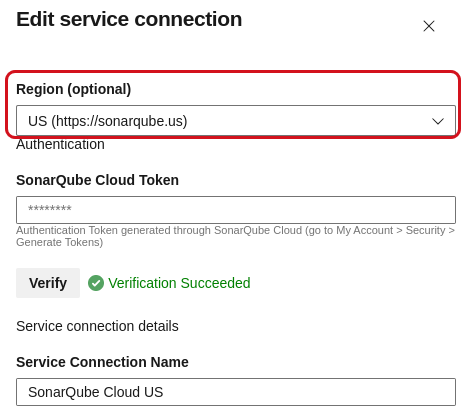Image resolution: width=472 pixels, height=420 pixels.
Task: Close the Edit service connection dialog
Action: point(429,26)
